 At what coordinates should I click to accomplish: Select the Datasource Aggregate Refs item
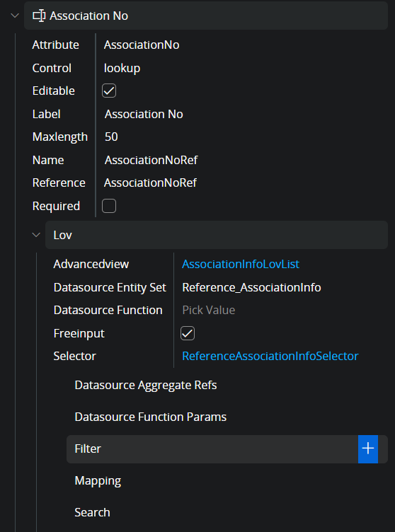(146, 385)
